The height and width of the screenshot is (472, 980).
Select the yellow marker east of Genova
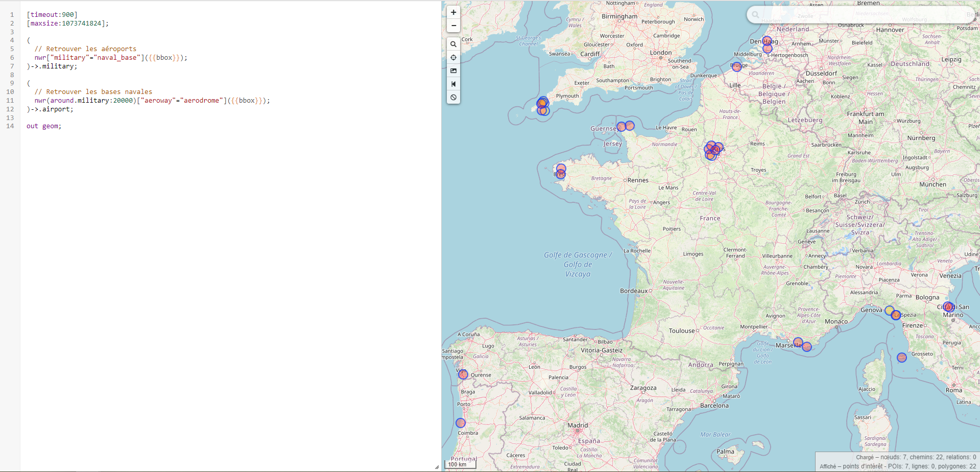click(889, 310)
